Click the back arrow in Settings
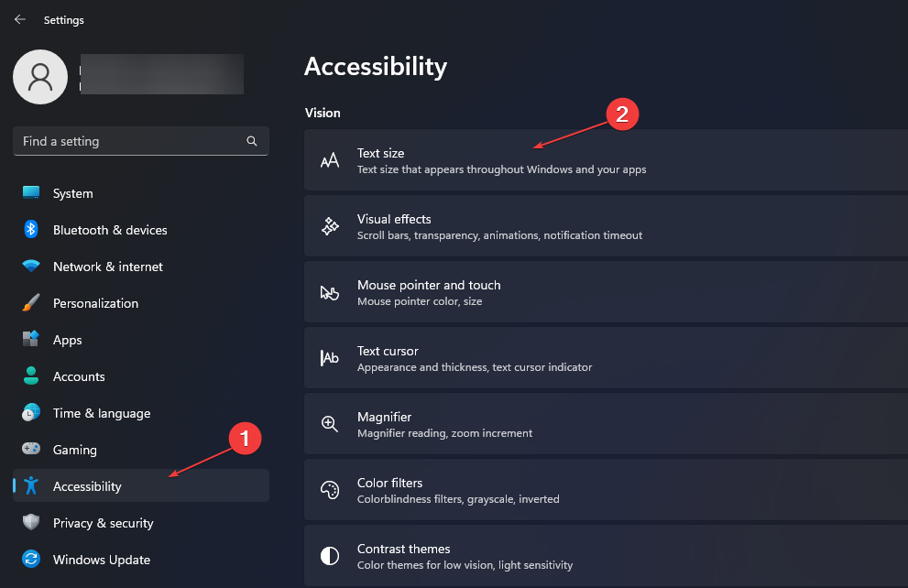908x588 pixels. [19, 19]
